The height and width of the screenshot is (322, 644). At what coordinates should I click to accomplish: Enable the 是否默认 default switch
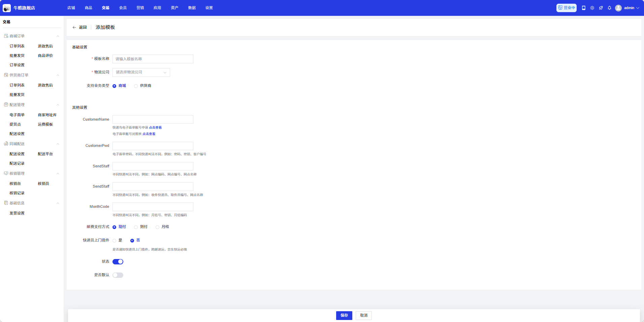pyautogui.click(x=118, y=275)
